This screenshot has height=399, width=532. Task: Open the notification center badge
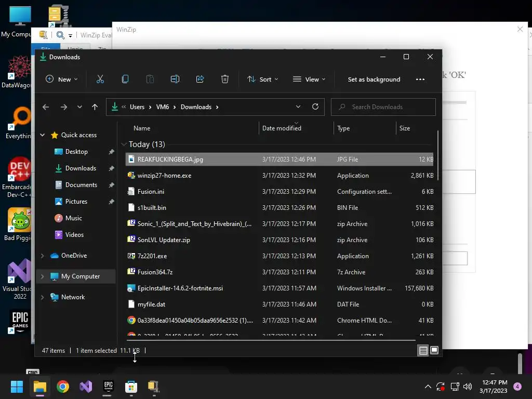point(517,387)
